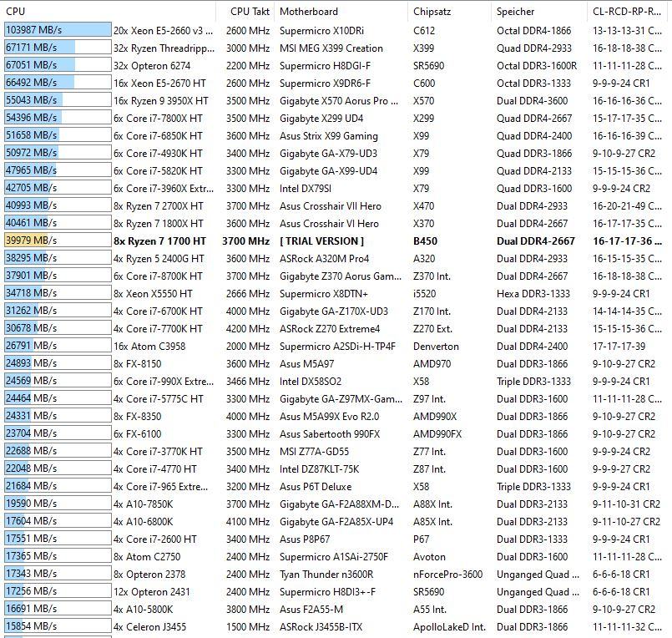Viewport: 672px width, 638px height.
Task: Click the Gigabyte GA-F2A85X-UP4 cell
Action: 336,523
